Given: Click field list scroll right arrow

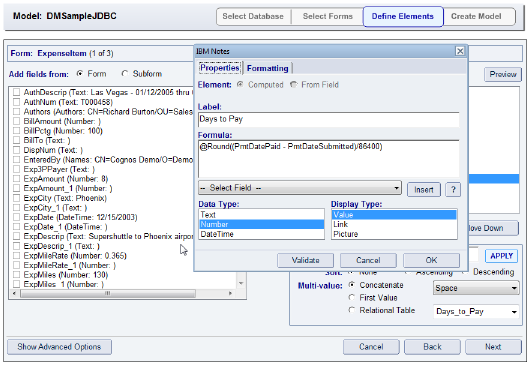Looking at the screenshot, I should tap(231, 293).
